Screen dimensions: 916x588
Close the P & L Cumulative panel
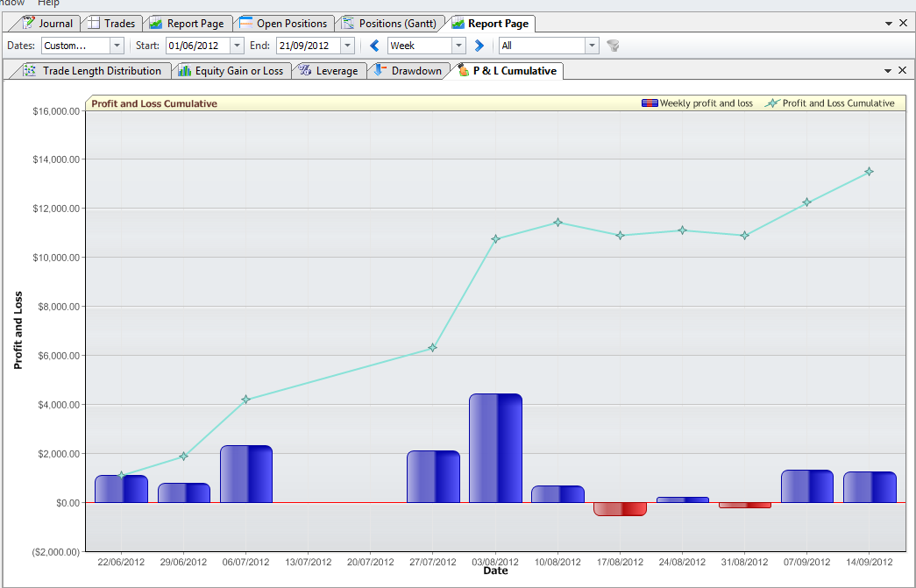[x=902, y=70]
